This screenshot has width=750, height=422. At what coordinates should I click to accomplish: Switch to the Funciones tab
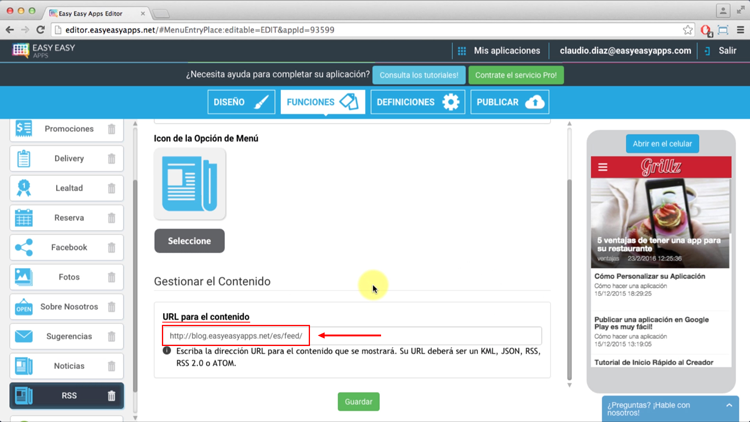323,102
